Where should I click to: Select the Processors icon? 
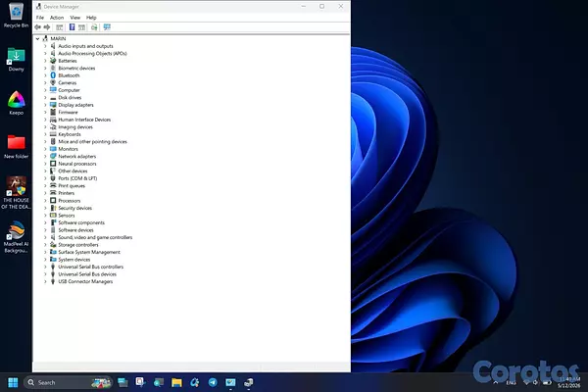click(53, 200)
